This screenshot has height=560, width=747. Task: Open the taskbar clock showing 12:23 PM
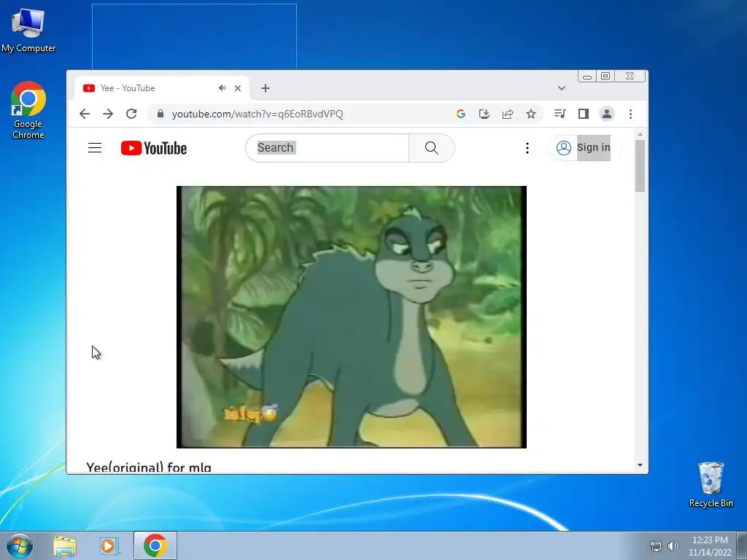[710, 546]
